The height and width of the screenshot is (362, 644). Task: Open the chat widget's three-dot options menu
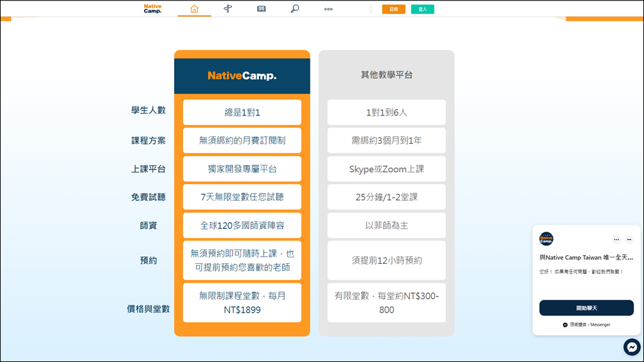(616, 239)
